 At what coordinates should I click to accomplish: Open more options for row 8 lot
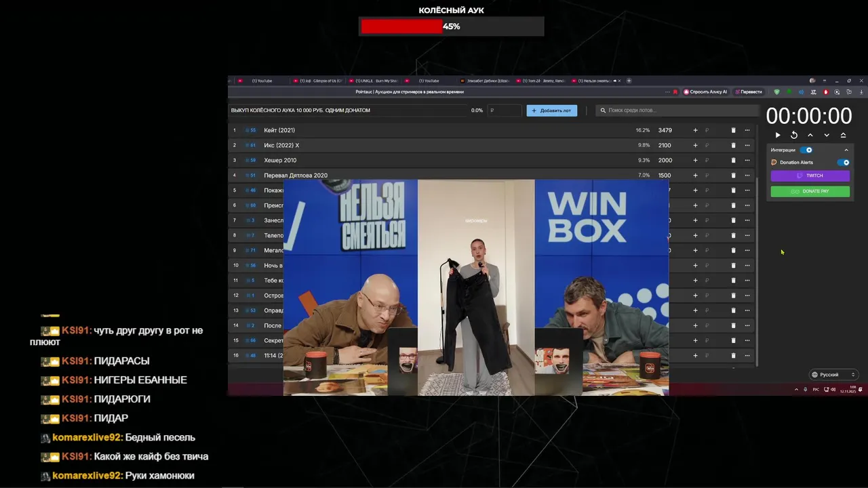[747, 235]
